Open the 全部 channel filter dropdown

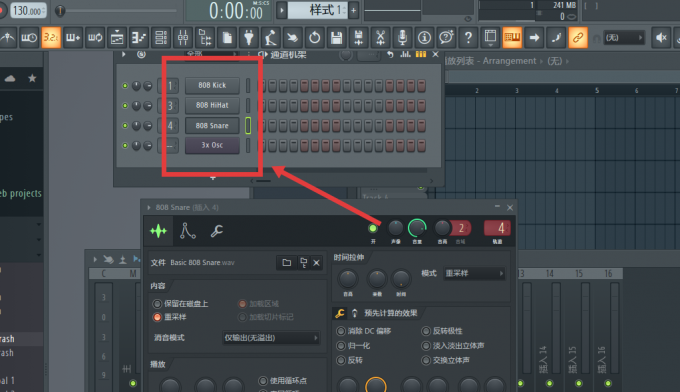pos(211,54)
